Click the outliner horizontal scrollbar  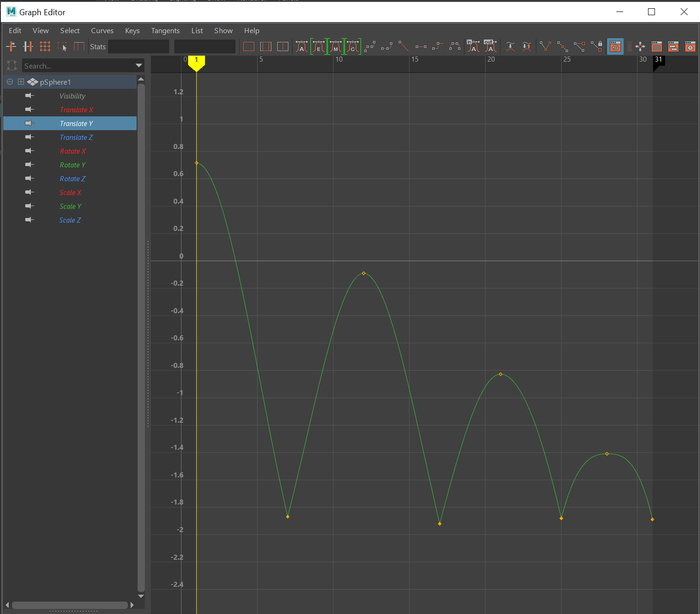point(69,605)
